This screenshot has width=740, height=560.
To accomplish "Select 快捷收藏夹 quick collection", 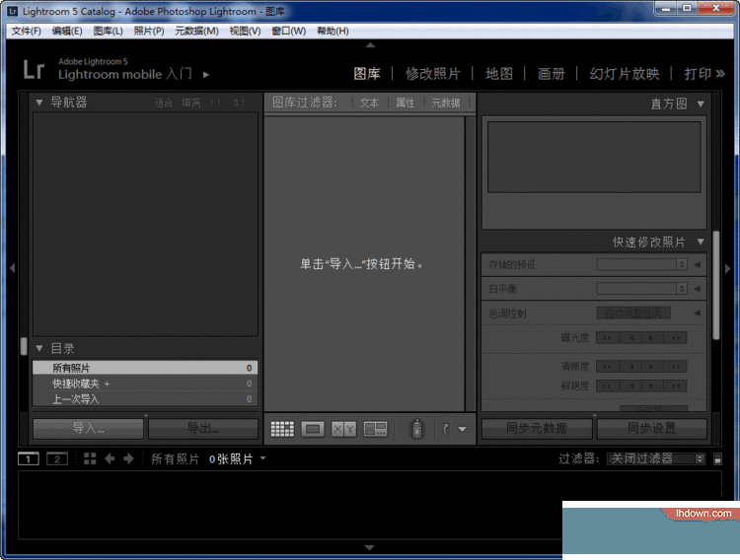I will click(x=145, y=384).
